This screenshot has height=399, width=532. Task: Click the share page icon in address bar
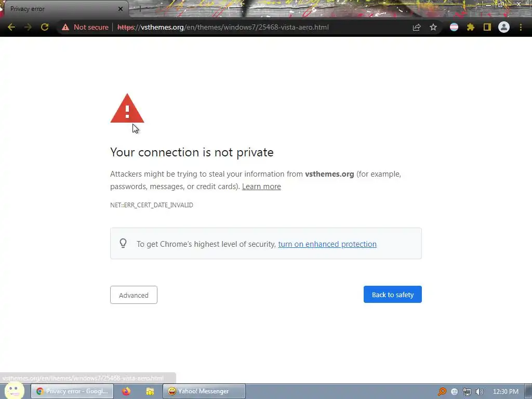(x=417, y=27)
